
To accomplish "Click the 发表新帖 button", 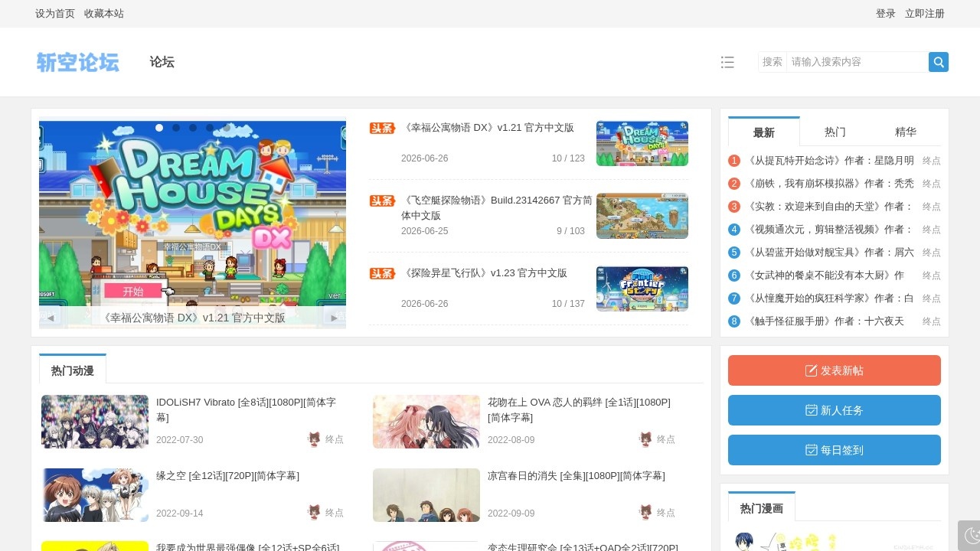I will [x=835, y=370].
